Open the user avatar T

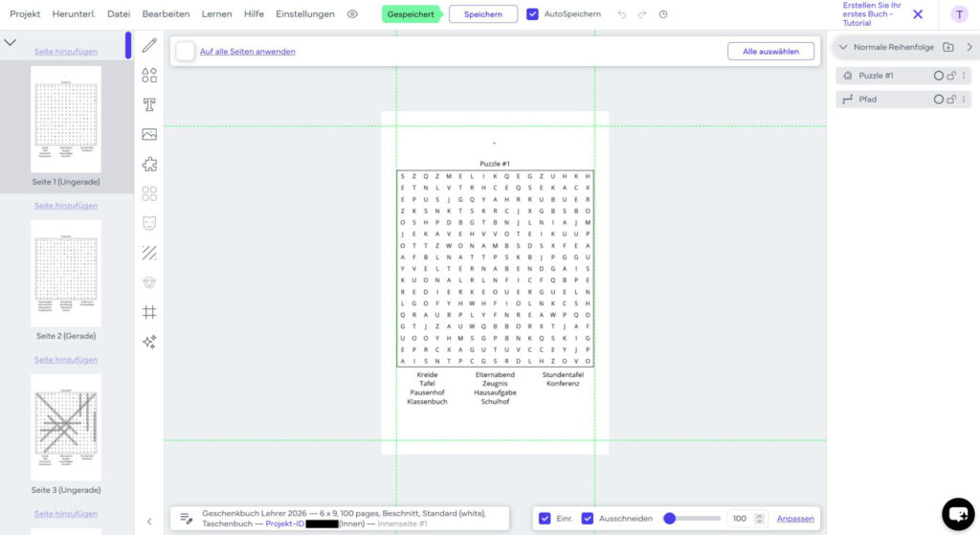959,14
